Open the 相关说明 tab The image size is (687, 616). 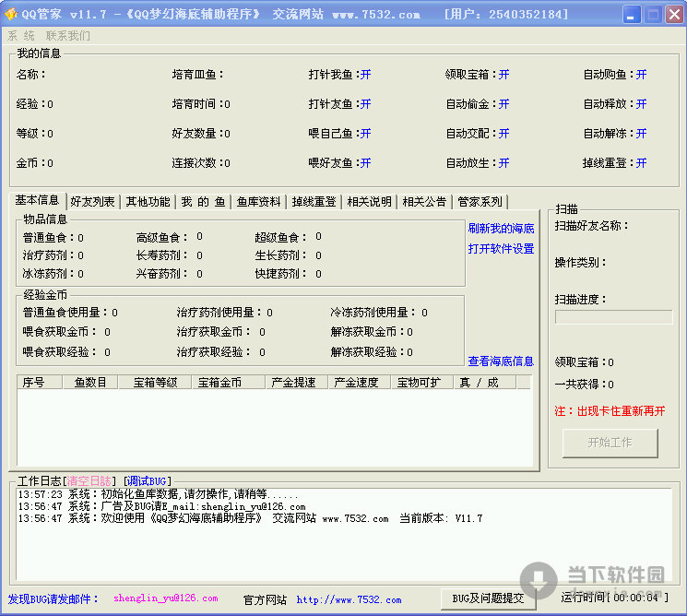point(369,202)
